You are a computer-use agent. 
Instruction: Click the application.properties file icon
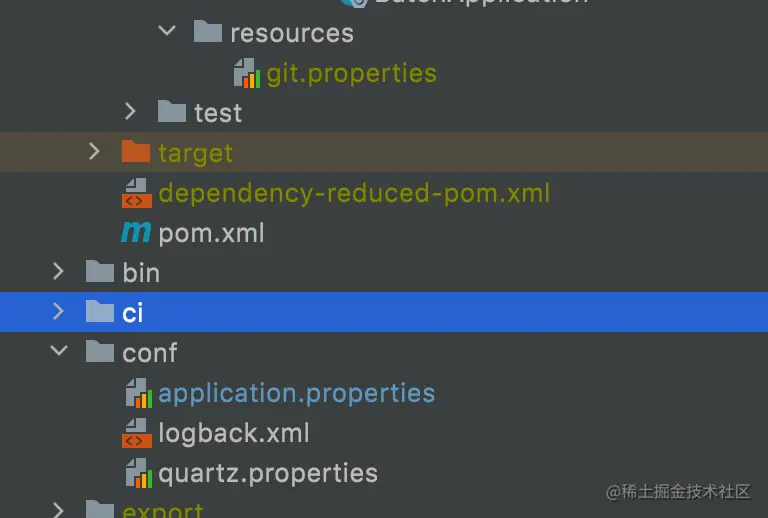(138, 393)
